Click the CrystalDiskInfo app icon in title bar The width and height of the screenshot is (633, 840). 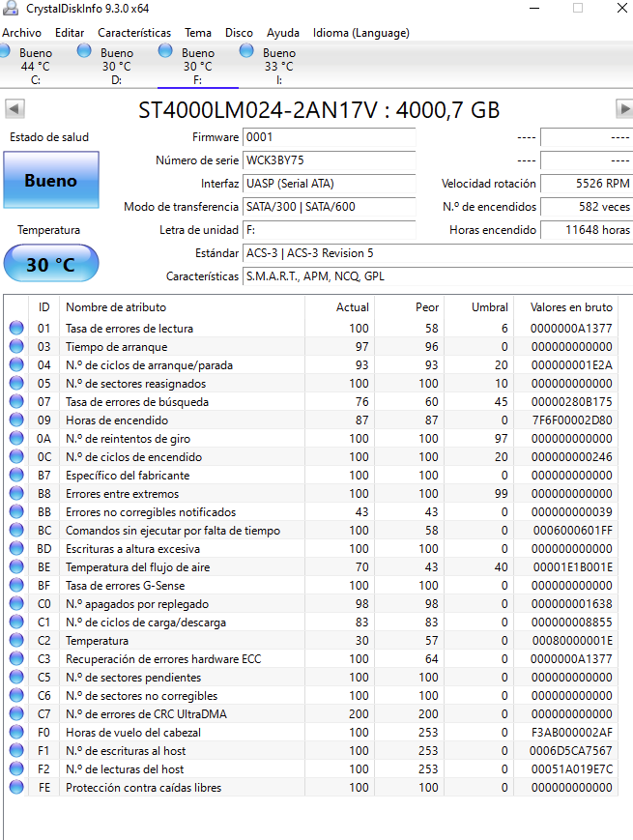[10, 8]
